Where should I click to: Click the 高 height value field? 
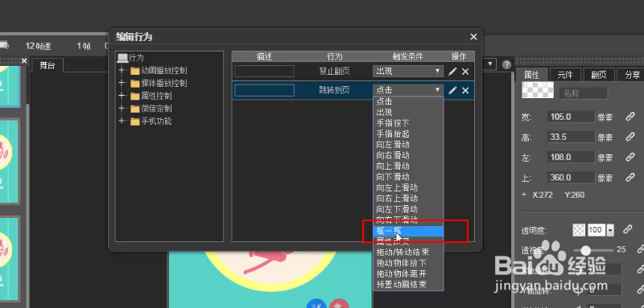click(x=571, y=137)
